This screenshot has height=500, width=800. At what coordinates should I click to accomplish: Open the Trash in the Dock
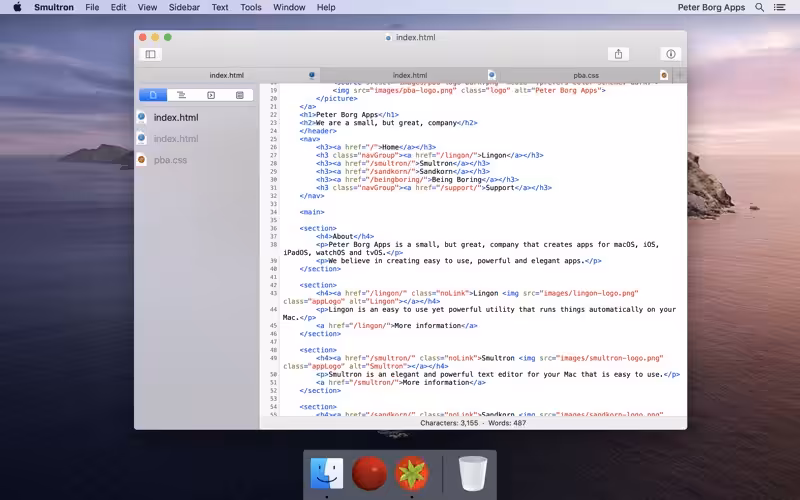(x=473, y=473)
